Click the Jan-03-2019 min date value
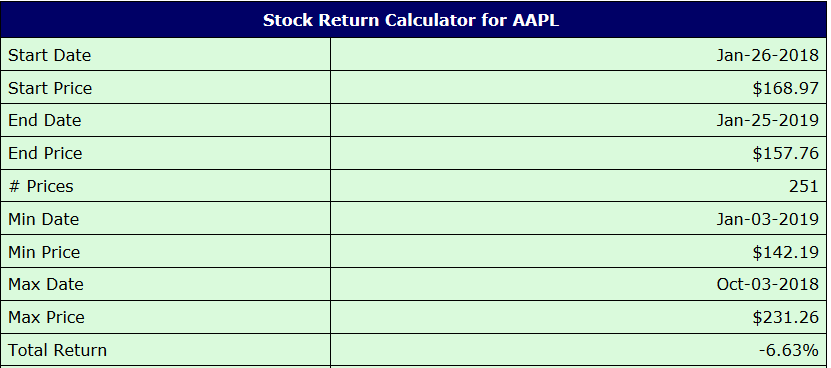 (767, 219)
